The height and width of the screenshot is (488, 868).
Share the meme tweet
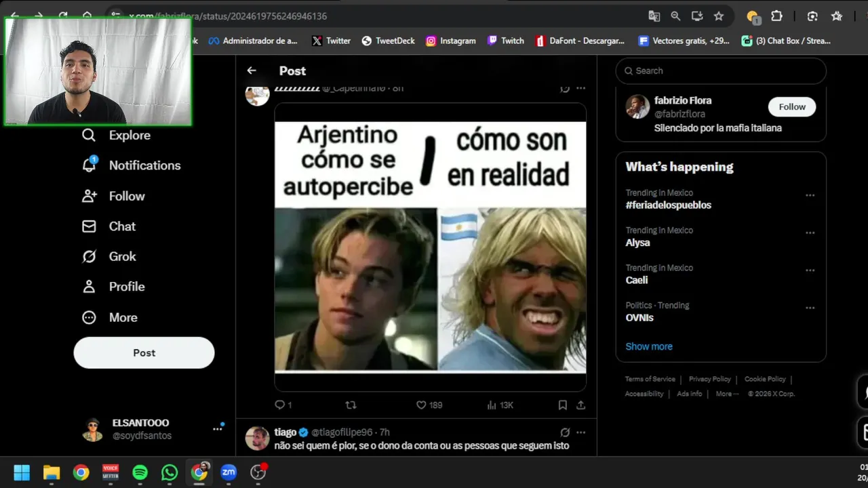click(x=581, y=405)
